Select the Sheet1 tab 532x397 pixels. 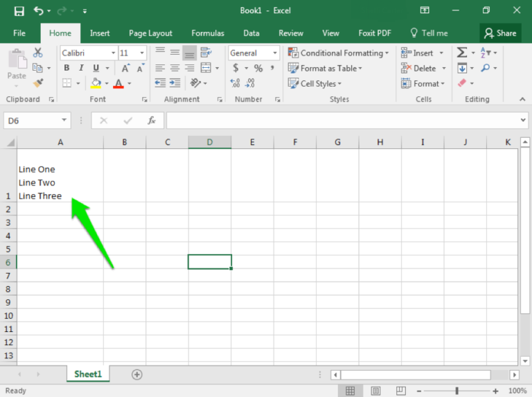click(x=88, y=374)
